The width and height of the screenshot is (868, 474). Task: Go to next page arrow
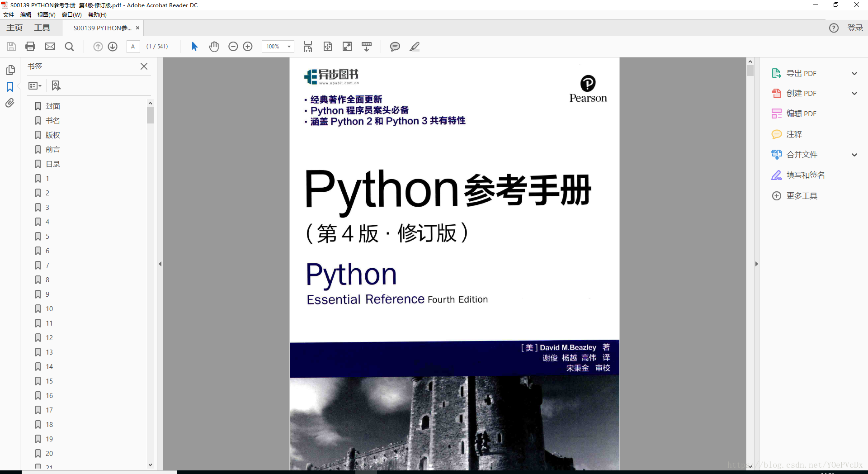tap(113, 47)
